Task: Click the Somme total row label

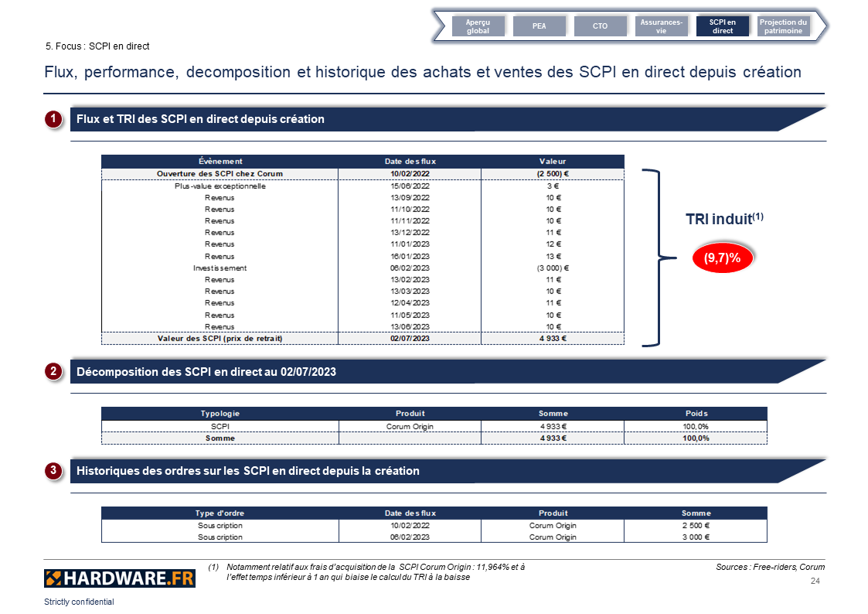Action: click(x=220, y=438)
